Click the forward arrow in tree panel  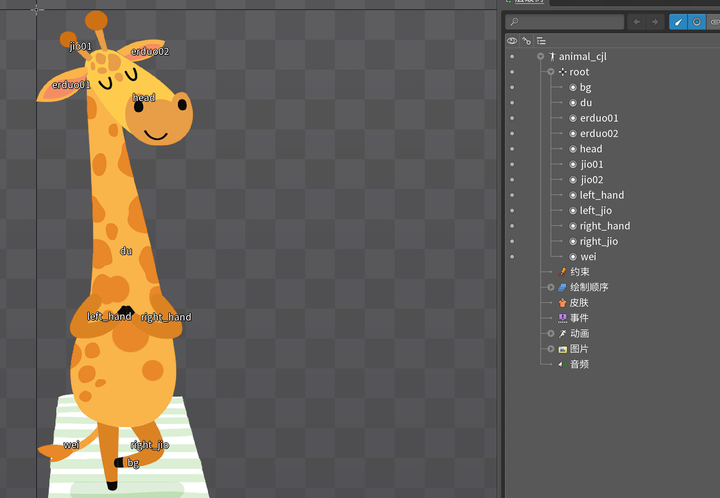pyautogui.click(x=655, y=22)
